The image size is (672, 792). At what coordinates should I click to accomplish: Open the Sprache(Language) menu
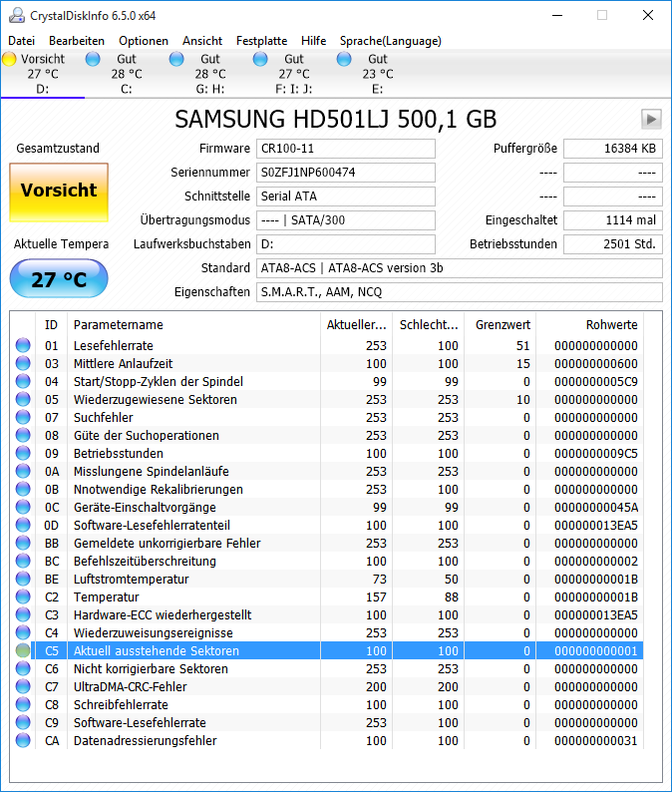click(390, 41)
